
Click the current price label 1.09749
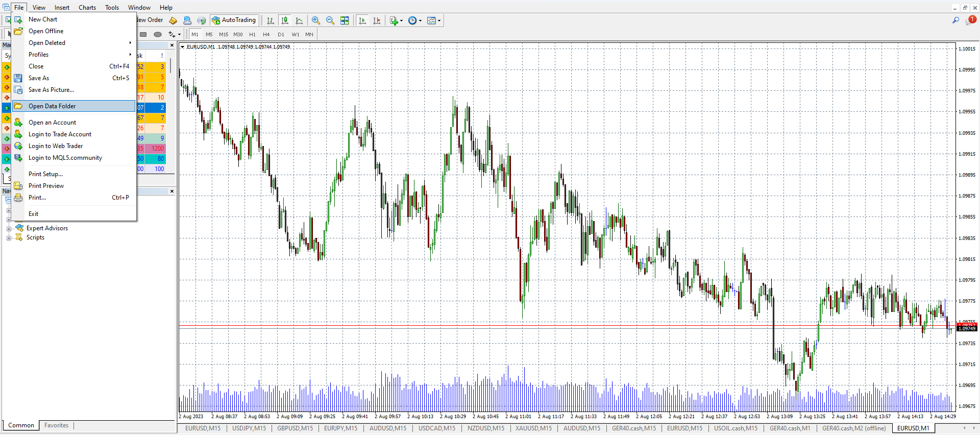click(966, 329)
